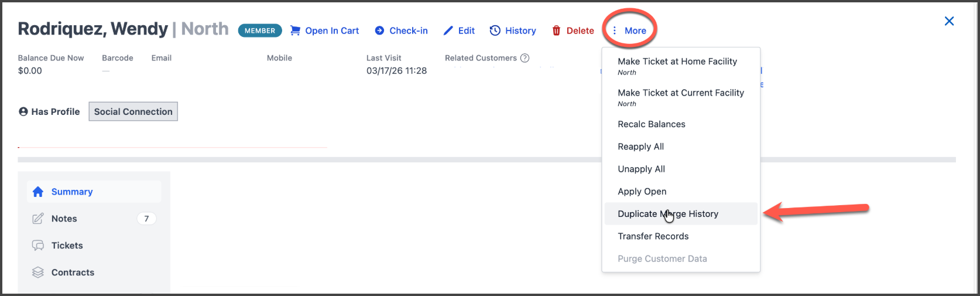Click the Edit pencil icon
Image resolution: width=980 pixels, height=296 pixels.
coord(448,30)
